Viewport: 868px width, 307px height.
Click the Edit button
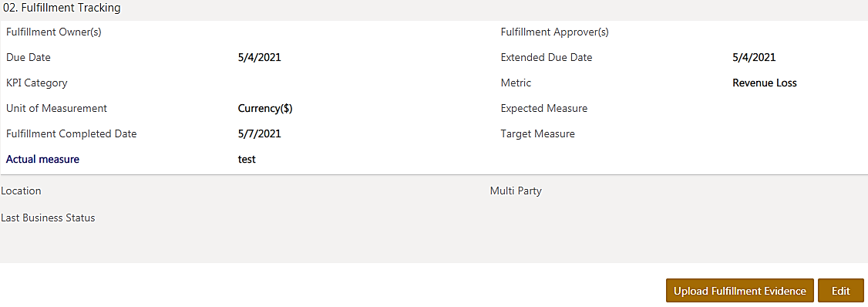point(840,291)
